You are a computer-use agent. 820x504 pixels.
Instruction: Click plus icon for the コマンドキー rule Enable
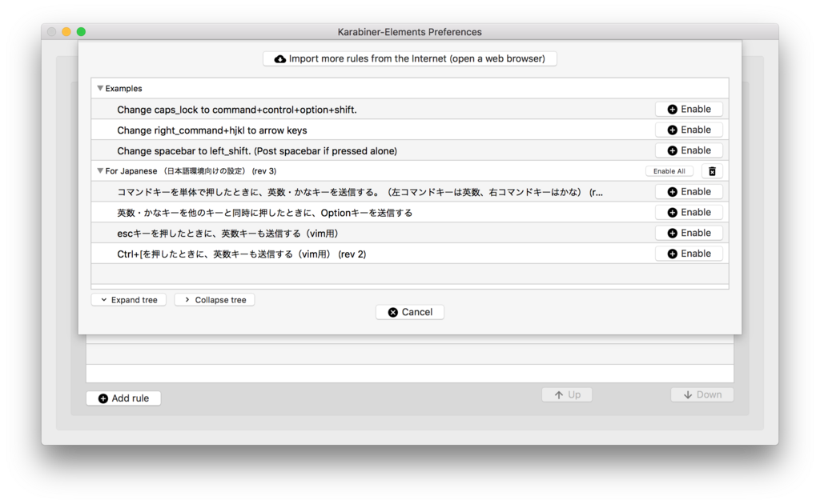[673, 192]
